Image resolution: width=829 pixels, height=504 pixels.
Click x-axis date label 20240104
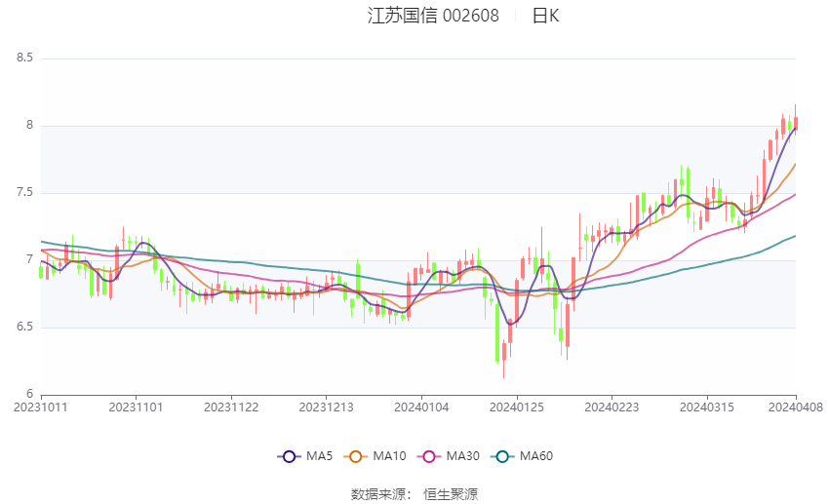point(421,407)
